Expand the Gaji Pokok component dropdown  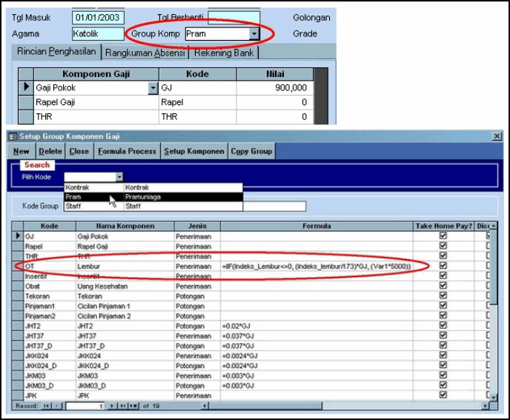pyautogui.click(x=153, y=87)
